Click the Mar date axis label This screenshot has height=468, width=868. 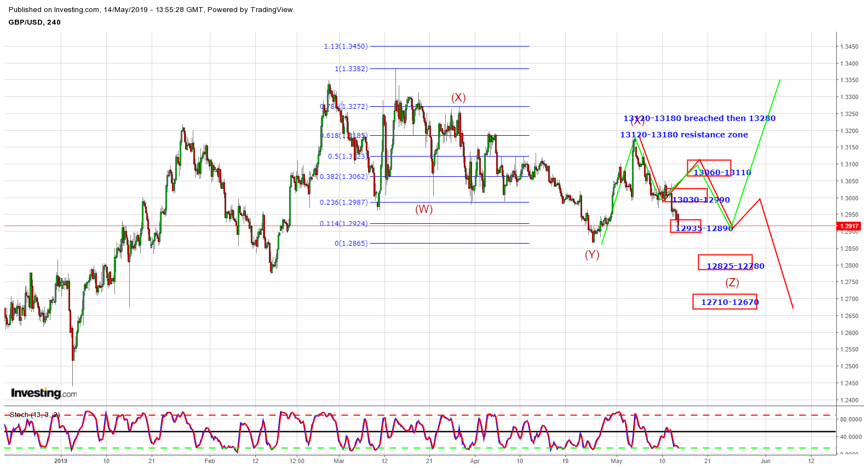[339, 461]
